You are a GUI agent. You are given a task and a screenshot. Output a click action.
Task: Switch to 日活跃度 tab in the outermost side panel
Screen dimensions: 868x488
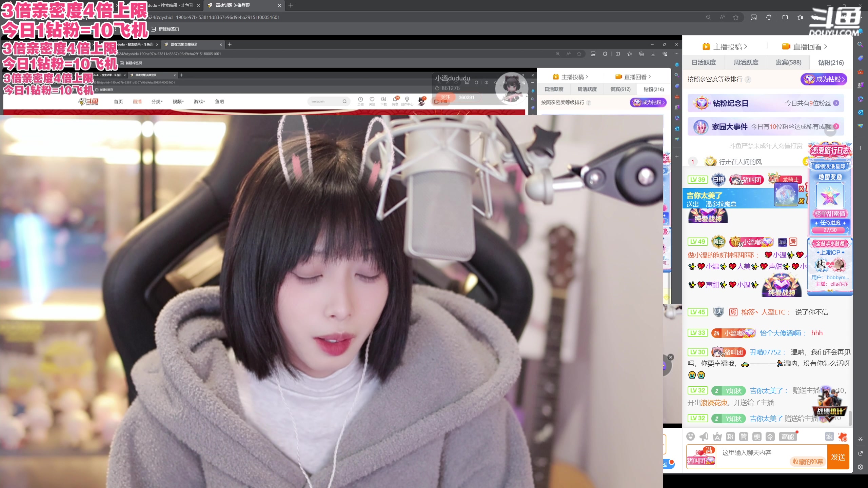click(704, 62)
